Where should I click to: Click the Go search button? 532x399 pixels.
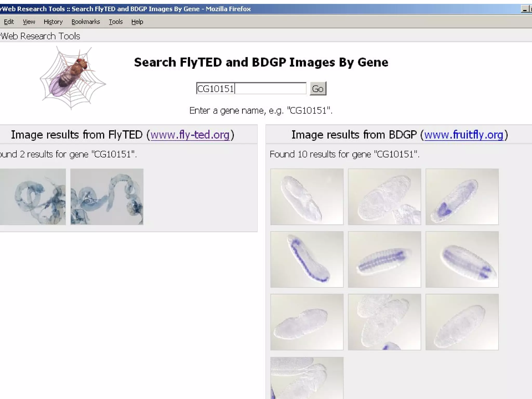[x=318, y=89]
